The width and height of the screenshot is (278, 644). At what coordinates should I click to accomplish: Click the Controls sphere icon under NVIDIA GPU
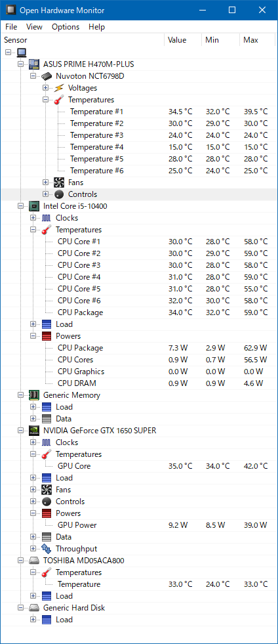47,502
